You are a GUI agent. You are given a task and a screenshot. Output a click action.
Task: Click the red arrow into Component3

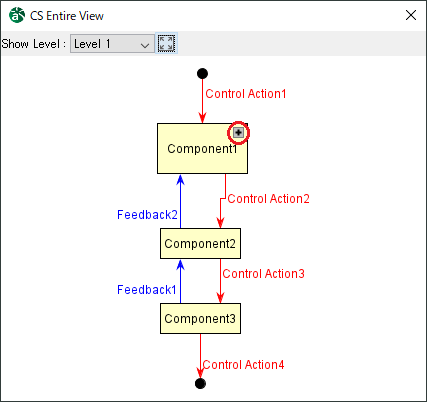[220, 281]
